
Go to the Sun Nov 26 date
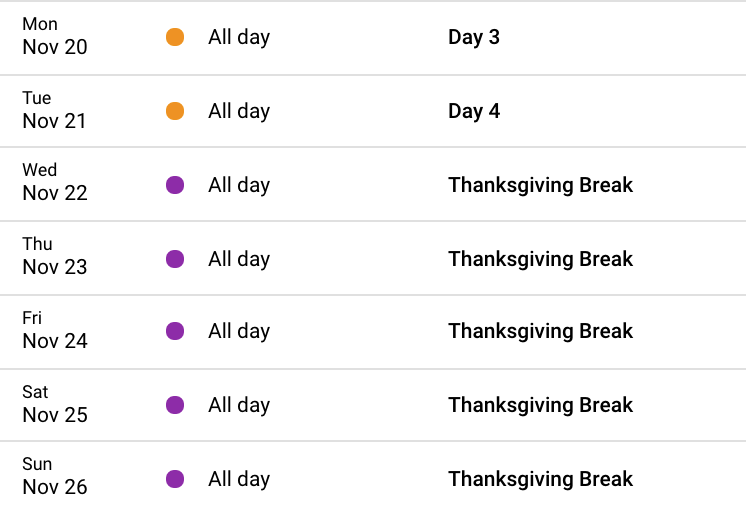pyautogui.click(x=55, y=476)
